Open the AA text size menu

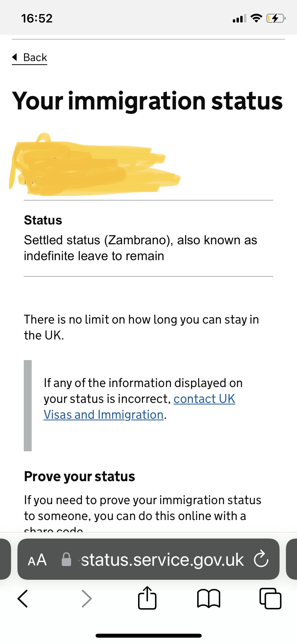(37, 560)
